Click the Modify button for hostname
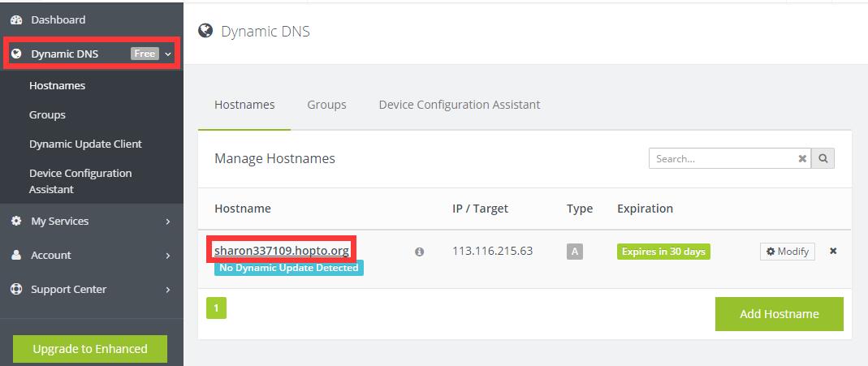868x366 pixels. pos(787,252)
